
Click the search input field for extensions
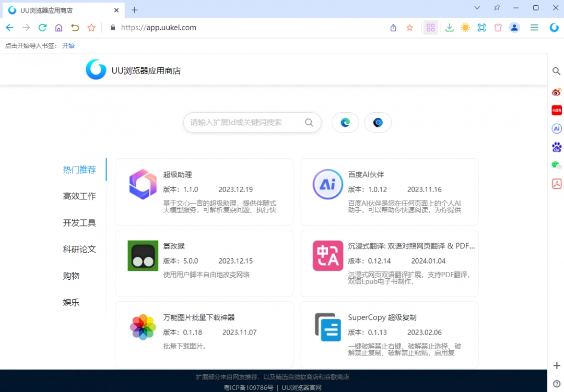pos(245,122)
